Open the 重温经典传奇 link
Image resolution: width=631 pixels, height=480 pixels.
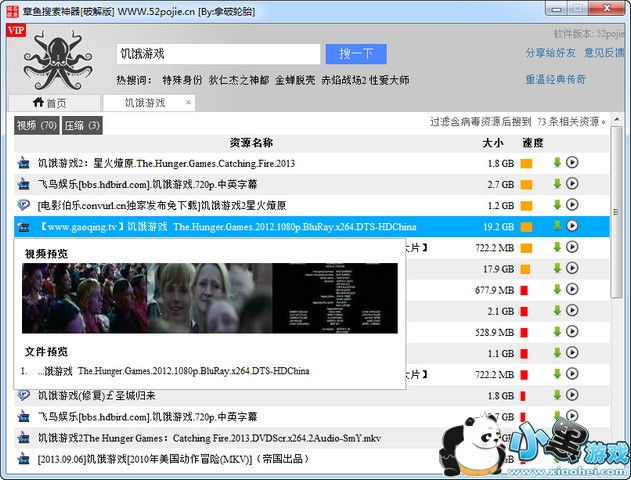(555, 79)
